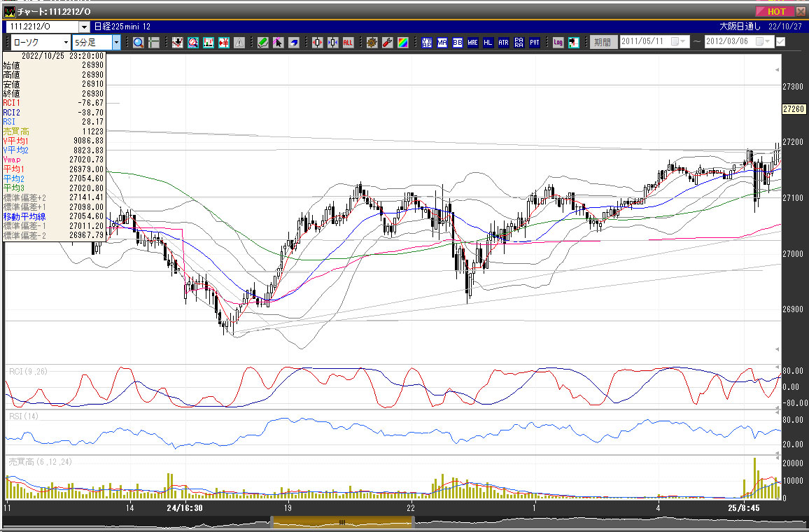Viewport: 809px width, 532px height.
Task: Click the pink HOT button
Action: coord(775,11)
